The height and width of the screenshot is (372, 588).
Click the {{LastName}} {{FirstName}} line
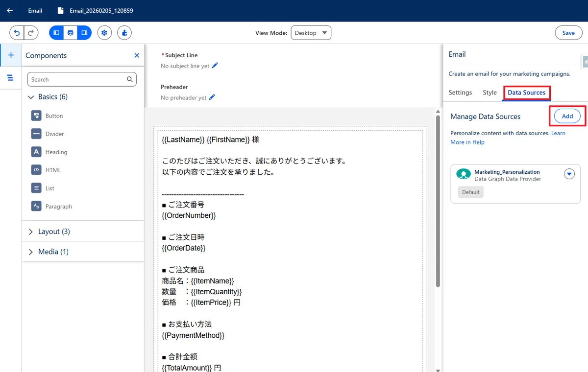[x=210, y=139]
